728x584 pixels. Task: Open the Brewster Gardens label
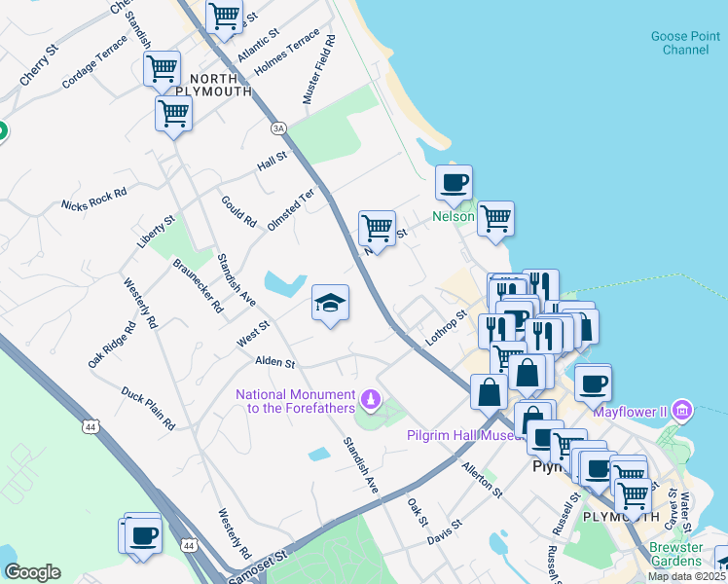click(676, 554)
